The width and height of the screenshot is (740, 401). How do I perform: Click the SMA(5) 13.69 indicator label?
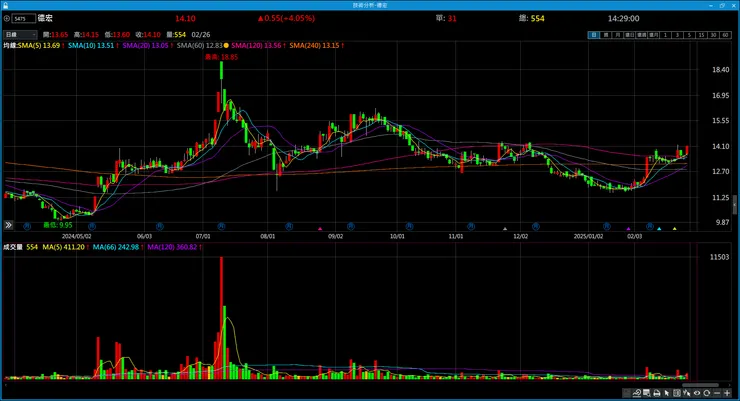[x=39, y=45]
